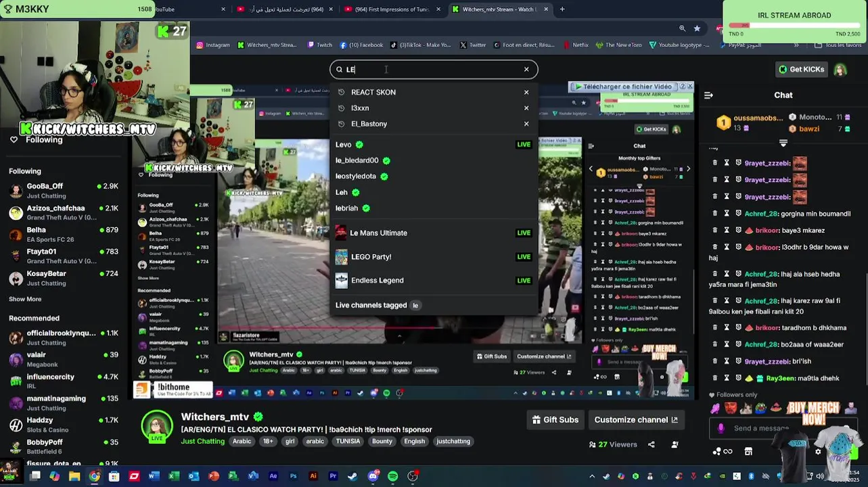Open the chat shop storefront icon
The width and height of the screenshot is (868, 487).
pos(748,451)
